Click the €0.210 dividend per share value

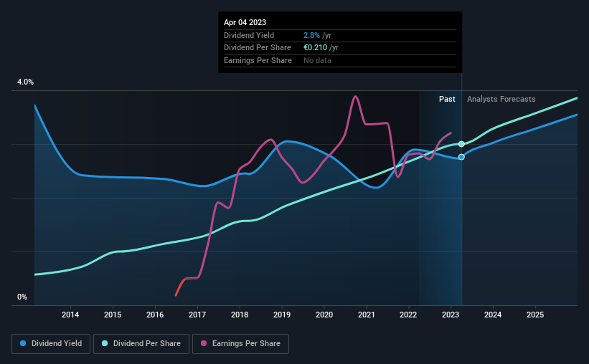click(316, 48)
